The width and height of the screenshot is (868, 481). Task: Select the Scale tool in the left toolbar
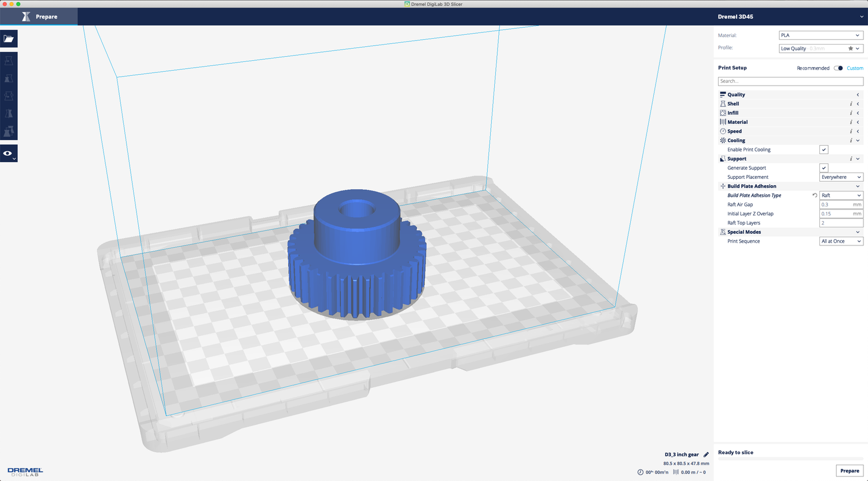9,78
